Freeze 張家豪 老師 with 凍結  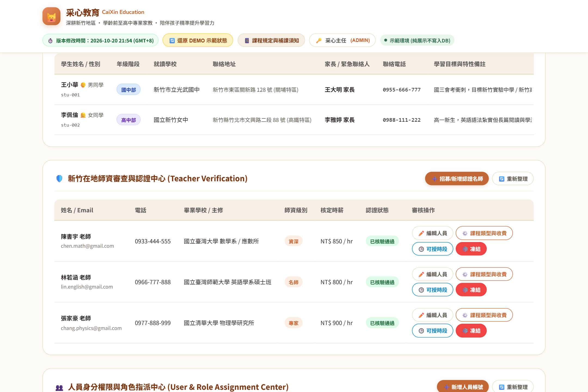[471, 330]
